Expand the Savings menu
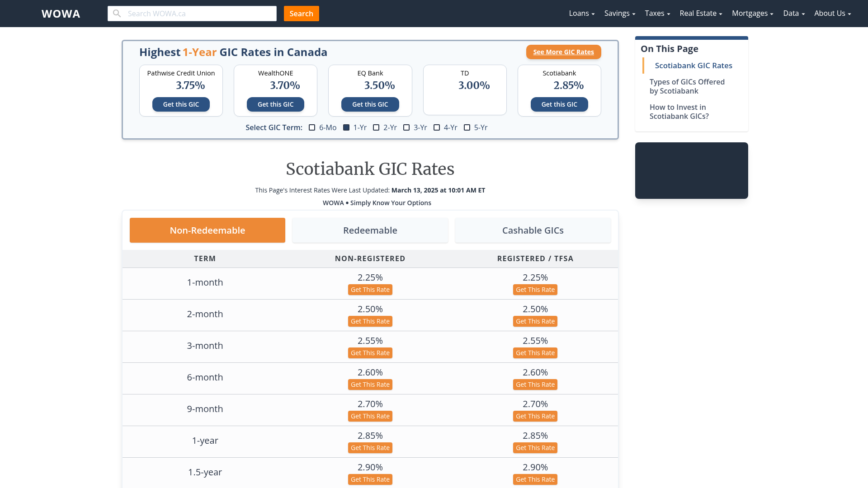This screenshot has width=868, height=488. click(620, 14)
